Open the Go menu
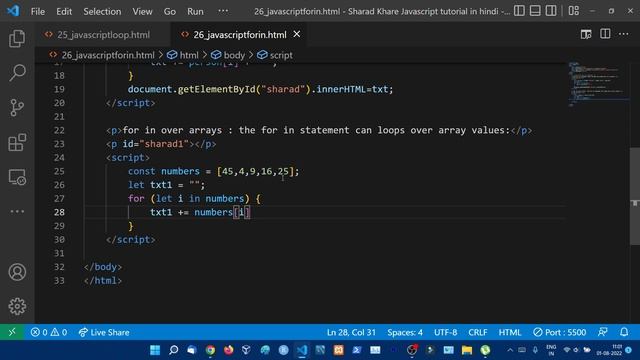Viewport: 640px width, 360px height. click(169, 11)
